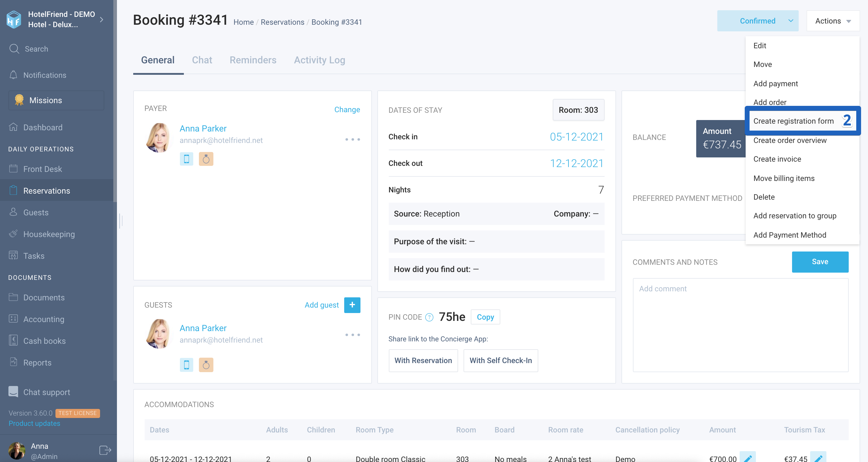The width and height of the screenshot is (868, 462).
Task: Click With Reservation share button
Action: point(423,360)
